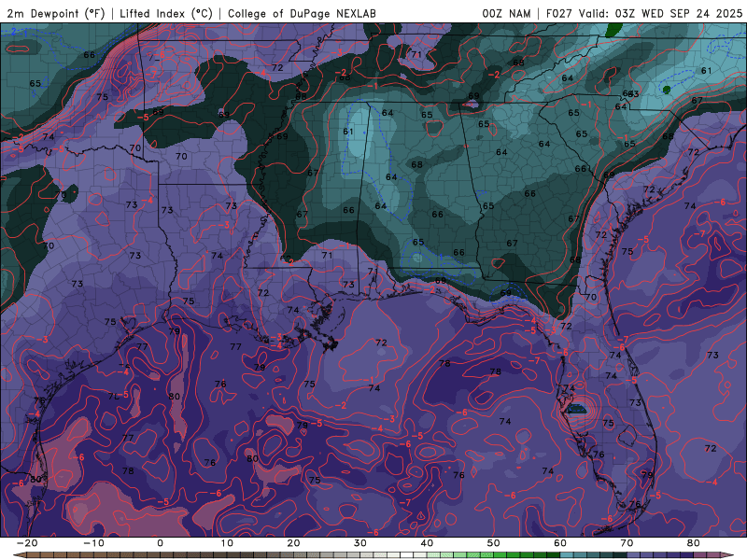Click the small bright green patch at the top edge

[x=614, y=30]
